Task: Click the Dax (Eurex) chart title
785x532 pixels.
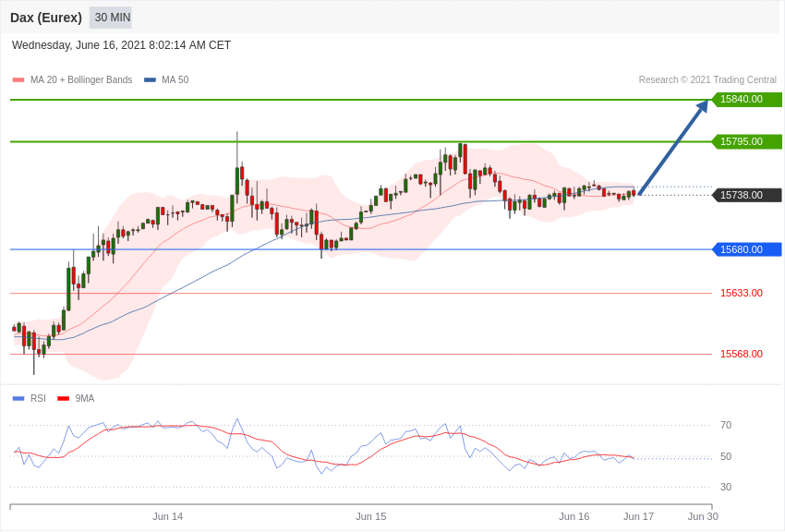Action: pyautogui.click(x=46, y=18)
